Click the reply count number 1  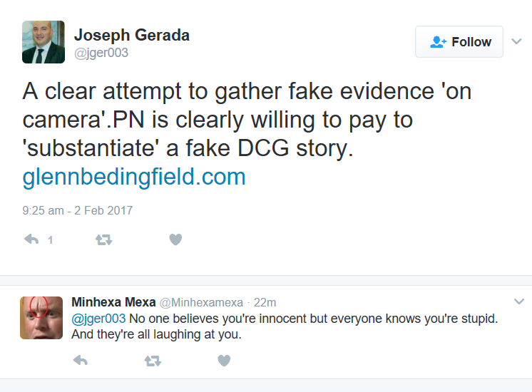click(x=50, y=240)
